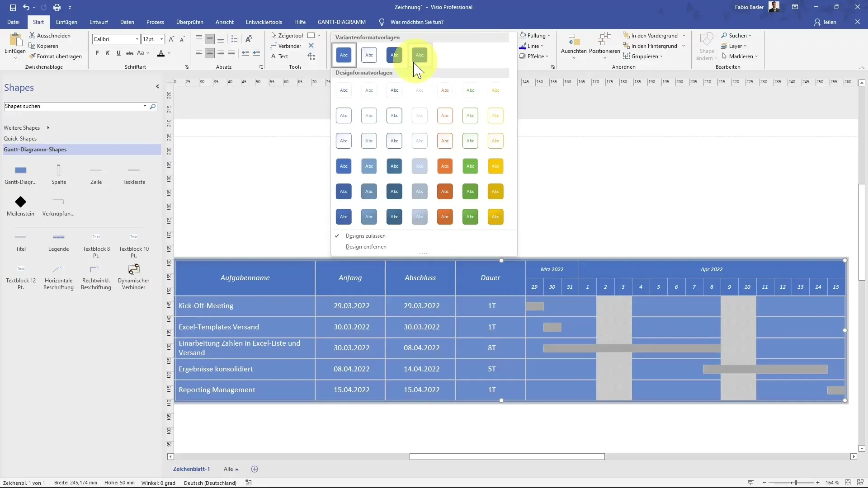Click the Teilen share button
Image resolution: width=868 pixels, height=488 pixels.
point(825,22)
